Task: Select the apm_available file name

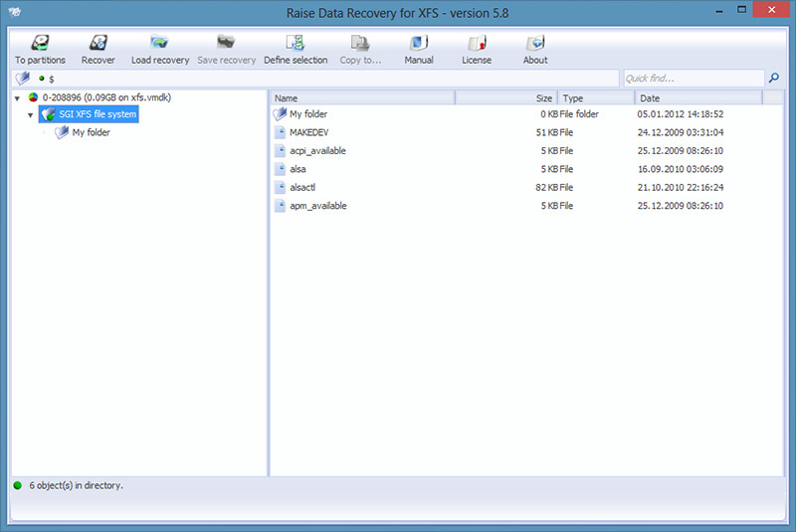Action: 318,206
